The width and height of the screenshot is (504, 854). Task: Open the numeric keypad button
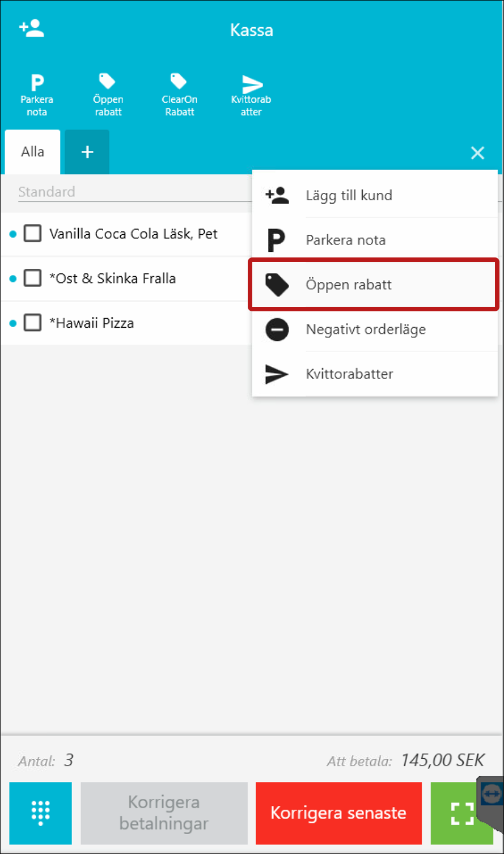tap(41, 813)
